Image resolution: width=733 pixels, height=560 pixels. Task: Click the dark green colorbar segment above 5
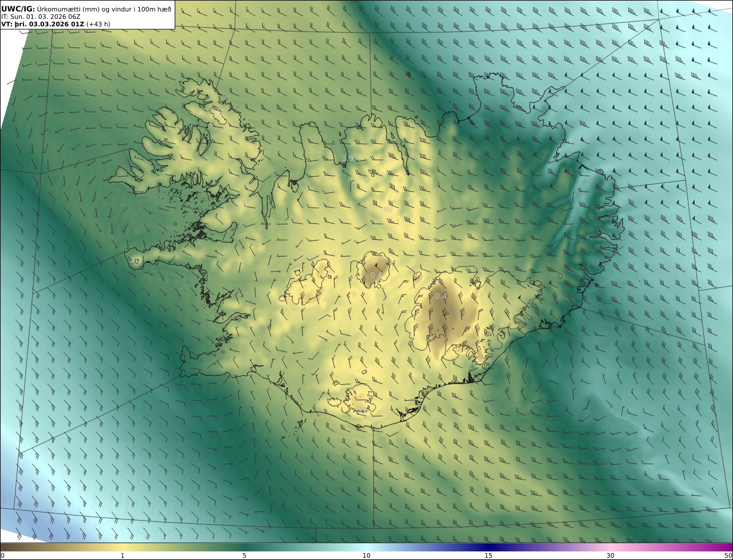245,547
